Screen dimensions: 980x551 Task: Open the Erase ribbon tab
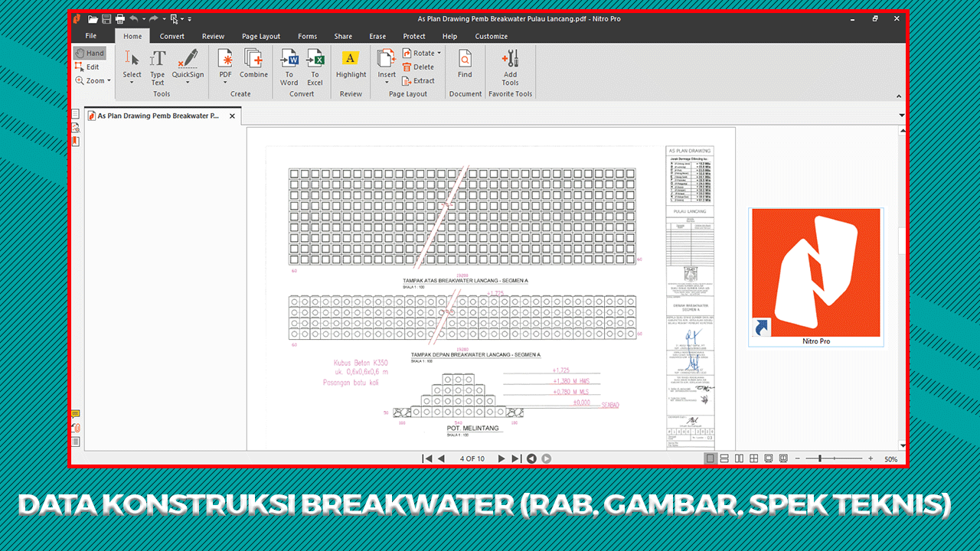click(x=377, y=36)
